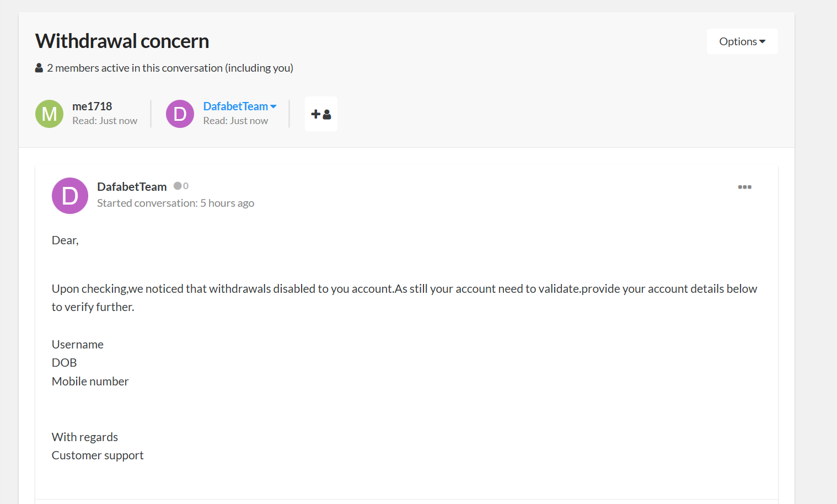Click the 'Read: Just now' under DafabetTeam
This screenshot has width=837, height=504.
[x=235, y=121]
